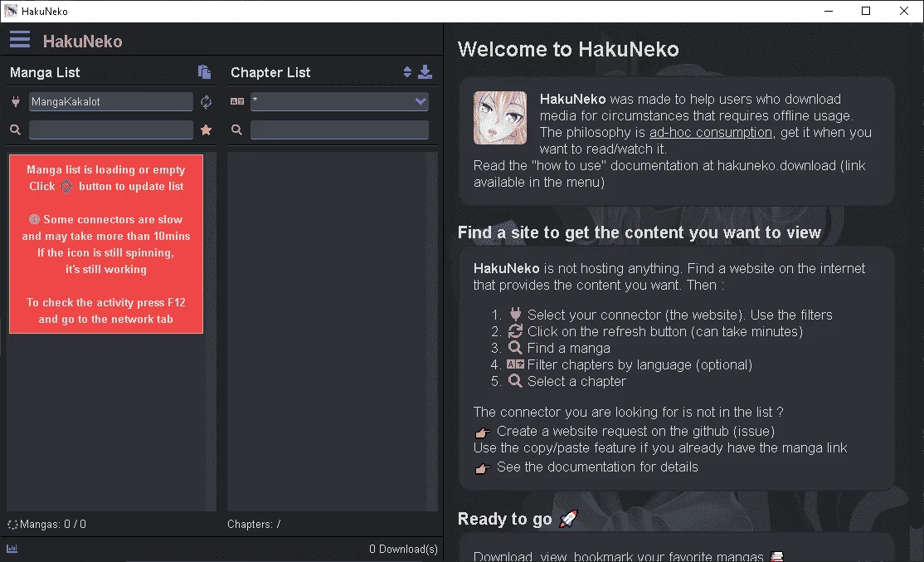Click the red manga list loading notice

tap(106, 244)
